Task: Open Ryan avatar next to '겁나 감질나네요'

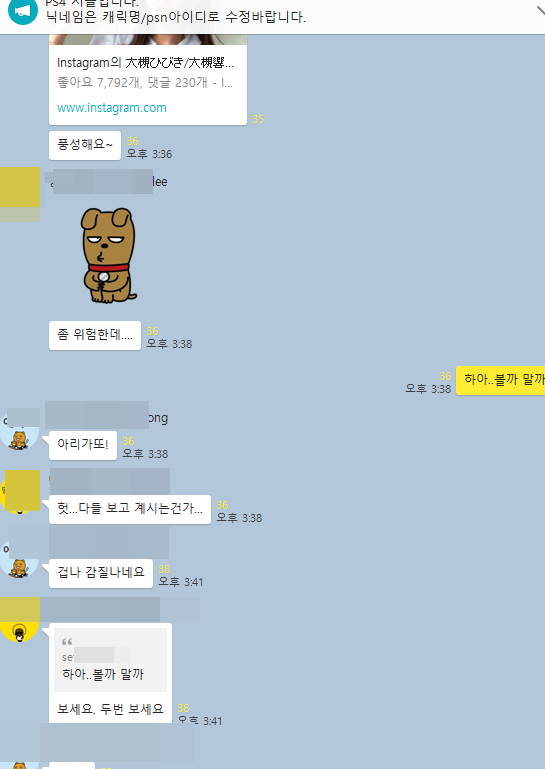Action: (20, 560)
